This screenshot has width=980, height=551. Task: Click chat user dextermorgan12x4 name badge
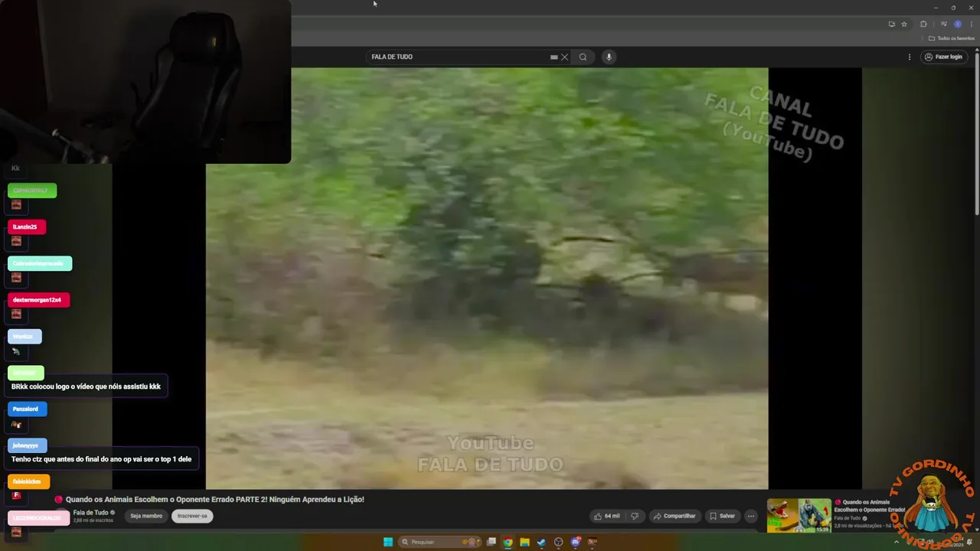38,300
